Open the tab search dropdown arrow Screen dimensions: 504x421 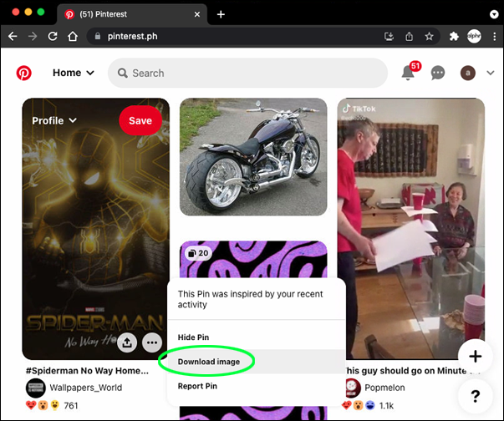(x=494, y=14)
